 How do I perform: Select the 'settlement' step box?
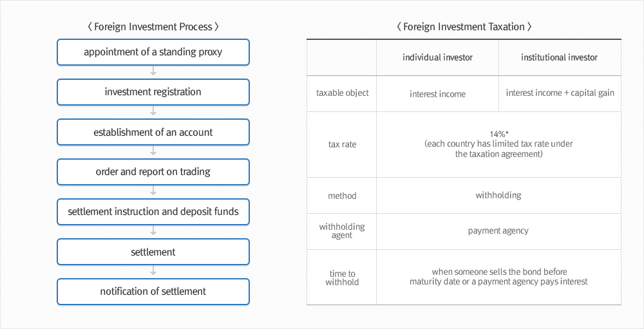click(153, 252)
